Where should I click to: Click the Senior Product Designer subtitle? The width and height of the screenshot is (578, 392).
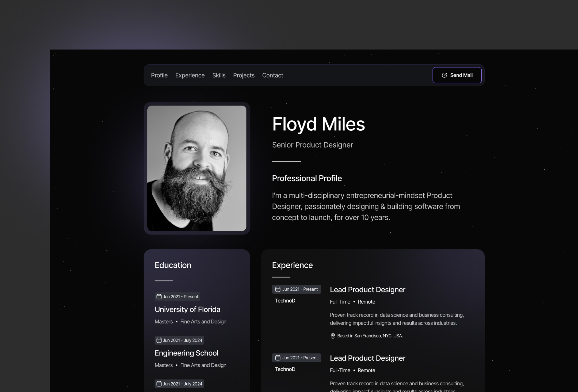tap(312, 145)
